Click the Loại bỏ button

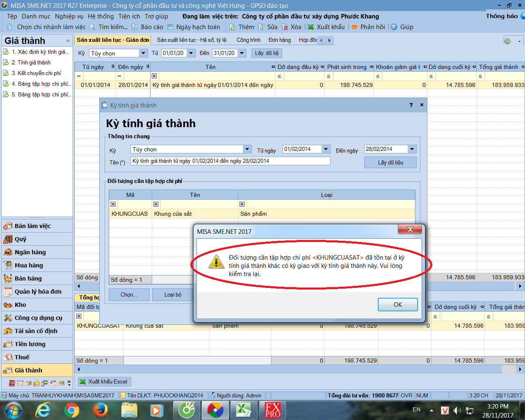173,294
